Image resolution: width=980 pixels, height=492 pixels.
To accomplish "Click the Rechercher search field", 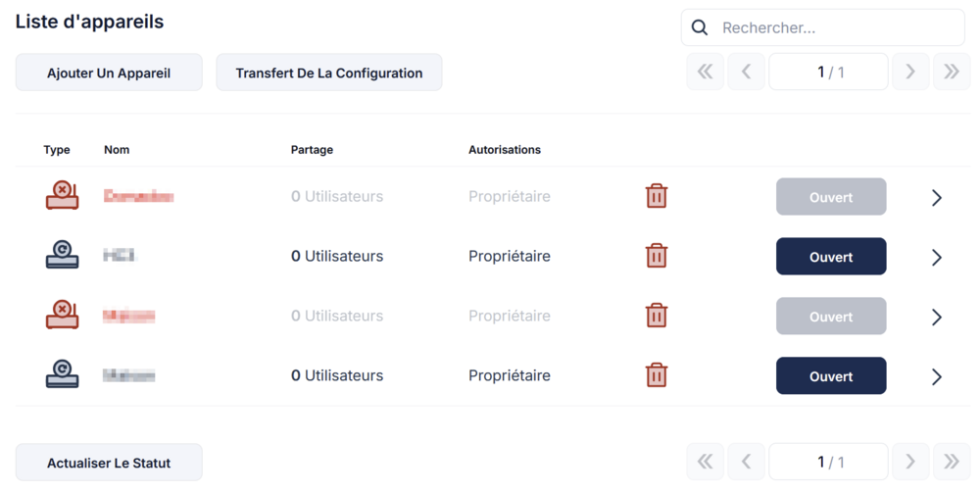I will [822, 27].
